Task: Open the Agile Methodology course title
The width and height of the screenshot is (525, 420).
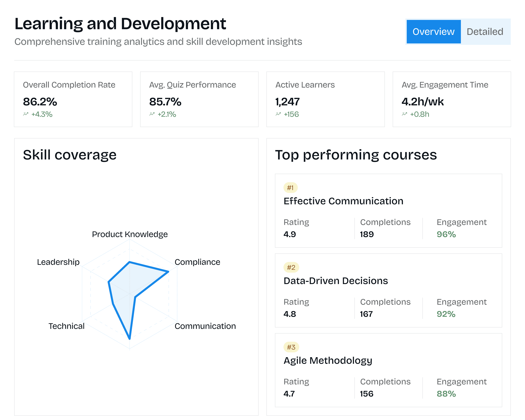Action: coord(328,360)
